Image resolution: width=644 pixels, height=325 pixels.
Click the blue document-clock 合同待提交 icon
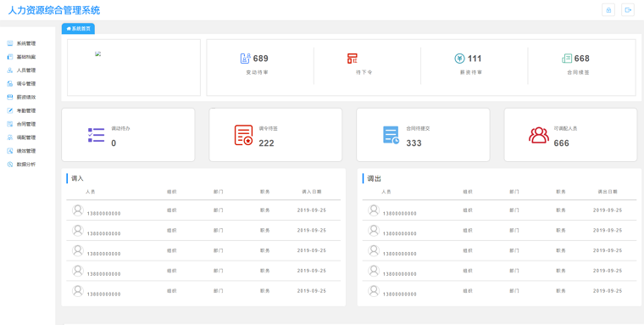click(391, 135)
